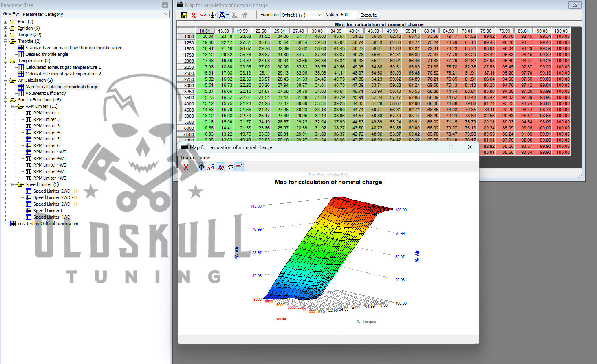
Task: Expand the Fuel (2) tree node
Action: click(x=5, y=22)
